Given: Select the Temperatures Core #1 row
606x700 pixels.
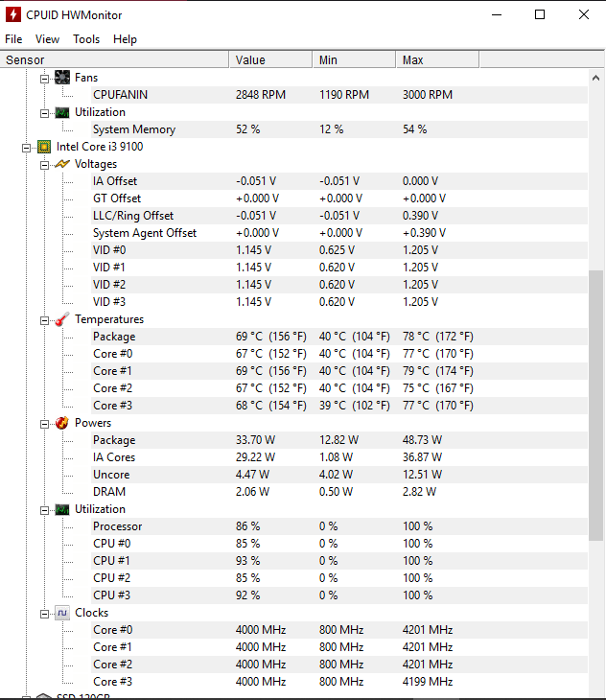Looking at the screenshot, I should pyautogui.click(x=339, y=371).
